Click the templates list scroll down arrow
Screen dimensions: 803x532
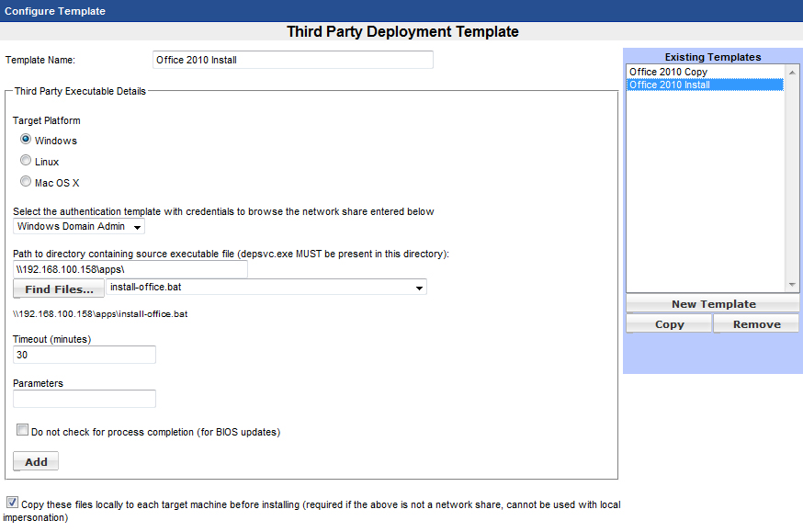(792, 285)
